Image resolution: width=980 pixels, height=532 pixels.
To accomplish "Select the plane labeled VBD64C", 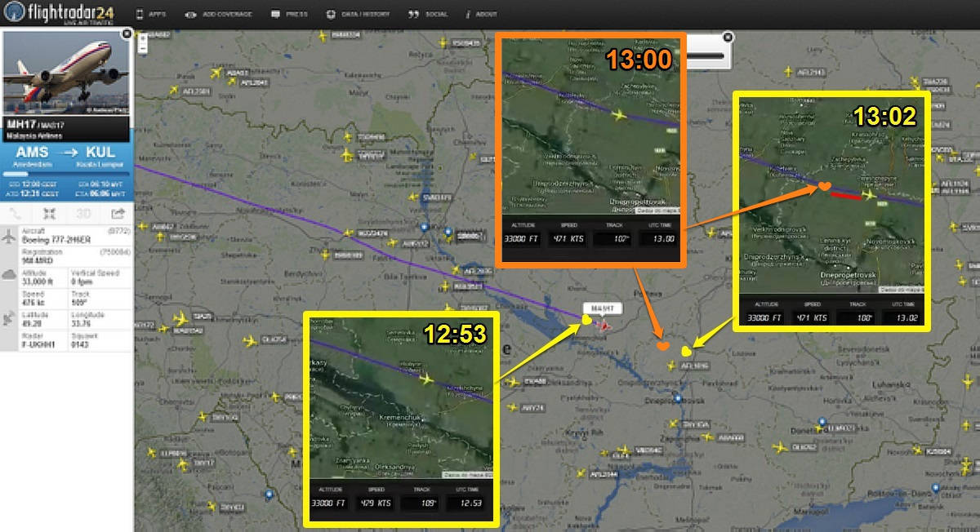I will pyautogui.click(x=625, y=450).
